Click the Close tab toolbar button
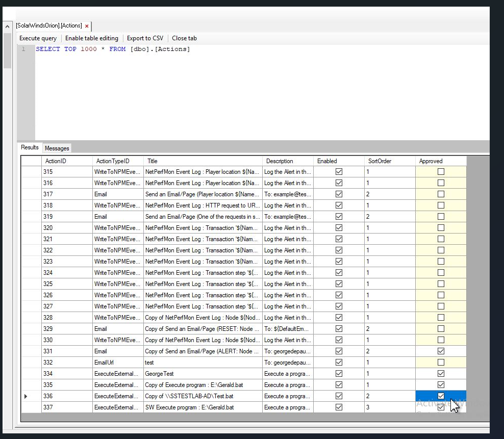Image resolution: width=504 pixels, height=439 pixels. point(184,38)
